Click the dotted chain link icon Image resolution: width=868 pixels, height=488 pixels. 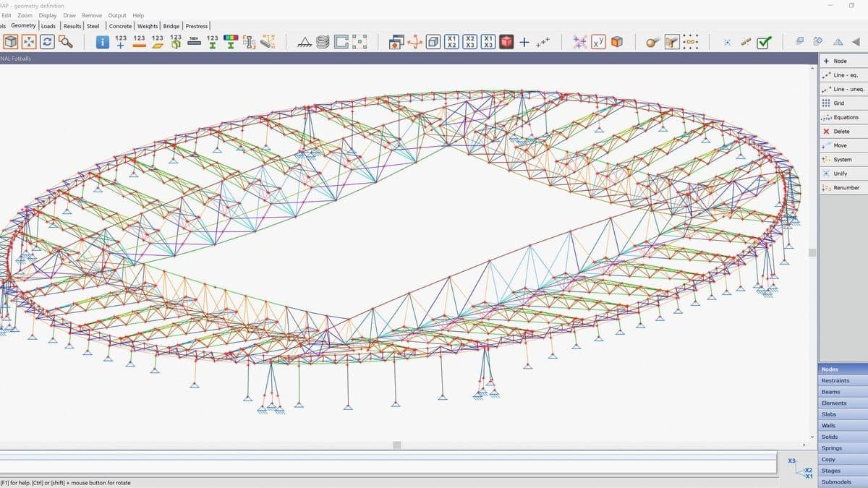pos(690,42)
